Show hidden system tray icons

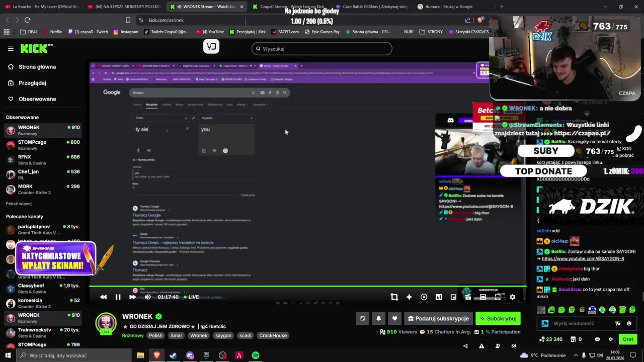point(576,355)
